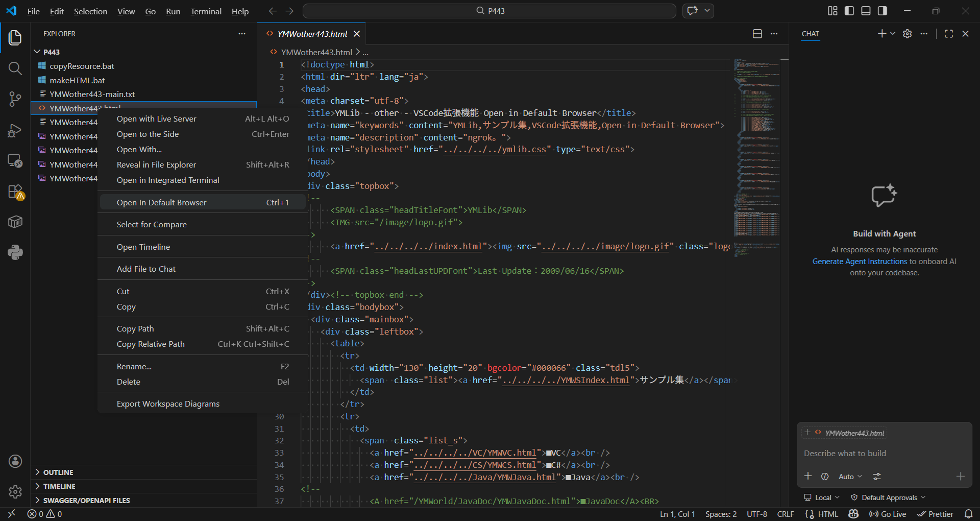Choose Copy Relative Path from context menu

tap(151, 344)
